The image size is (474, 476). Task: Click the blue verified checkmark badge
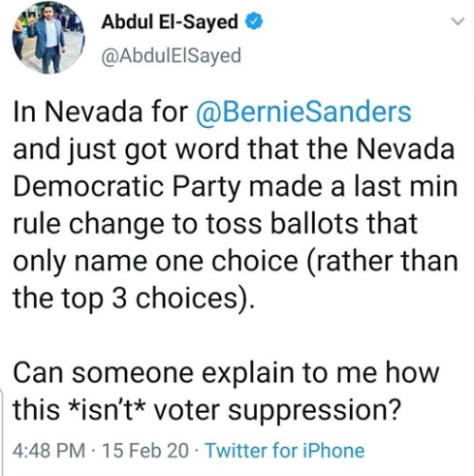click(x=254, y=21)
